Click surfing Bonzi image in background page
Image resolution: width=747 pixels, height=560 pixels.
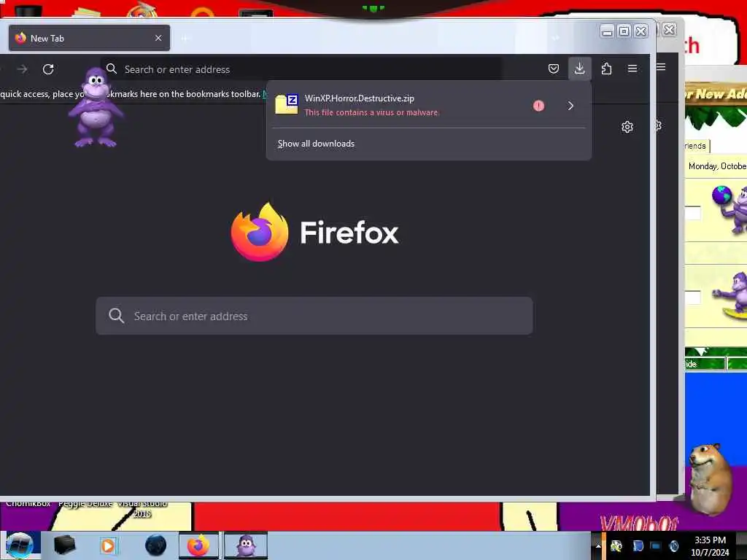(729, 296)
